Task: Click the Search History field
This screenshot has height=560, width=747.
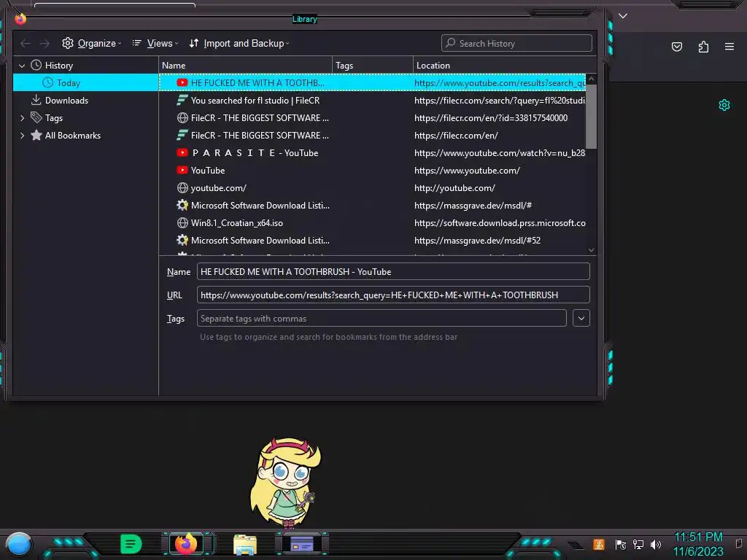Action: pyautogui.click(x=516, y=43)
